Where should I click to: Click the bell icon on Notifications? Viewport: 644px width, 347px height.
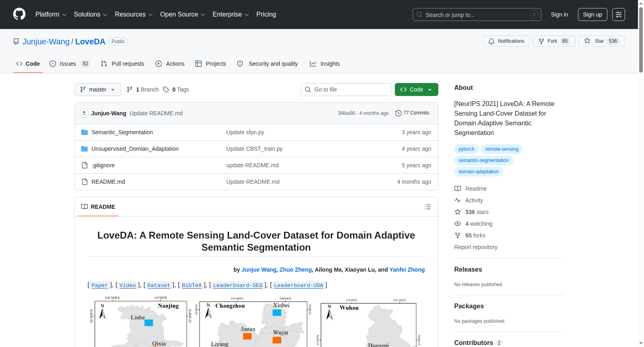(x=491, y=41)
